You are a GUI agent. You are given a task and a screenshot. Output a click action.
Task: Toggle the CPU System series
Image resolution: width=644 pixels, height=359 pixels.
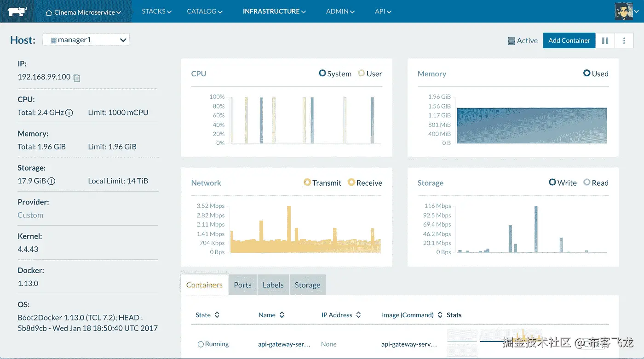pos(335,74)
